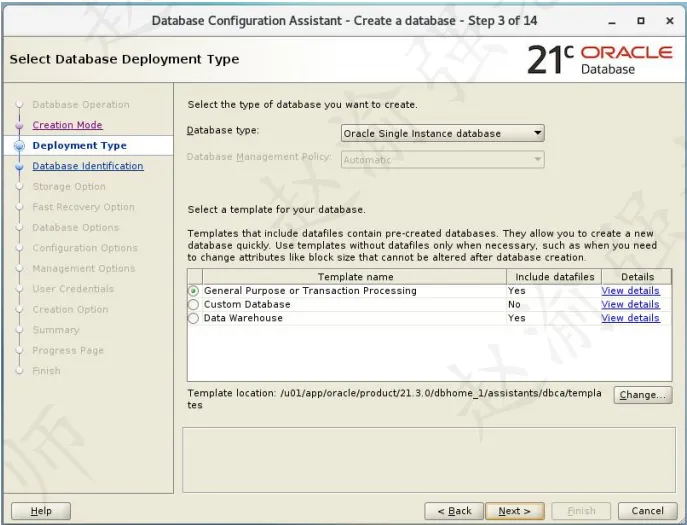Click Storage Option step in sidebar

(69, 187)
